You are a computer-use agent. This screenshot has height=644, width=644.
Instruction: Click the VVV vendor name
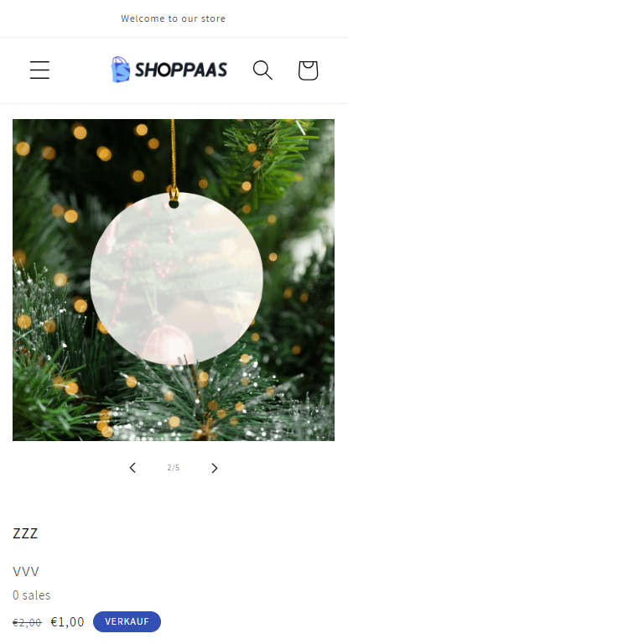pyautogui.click(x=26, y=571)
